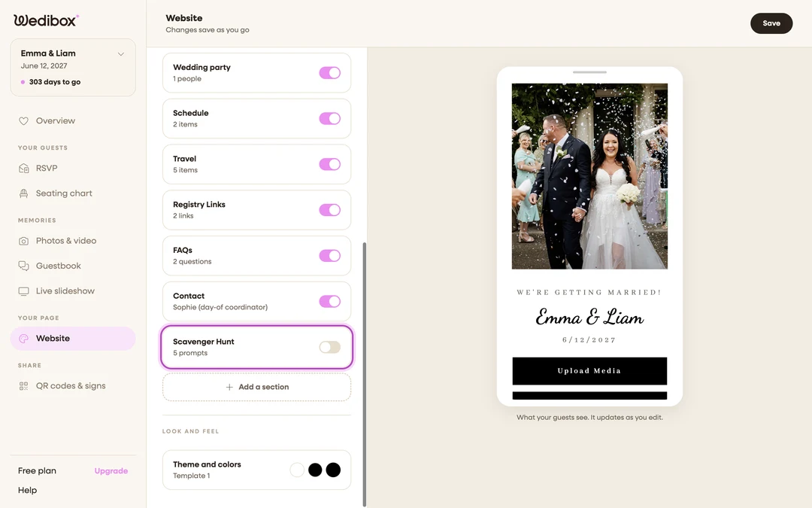Disable the Travel section switch
Viewport: 812px width, 508px height.
(330, 164)
